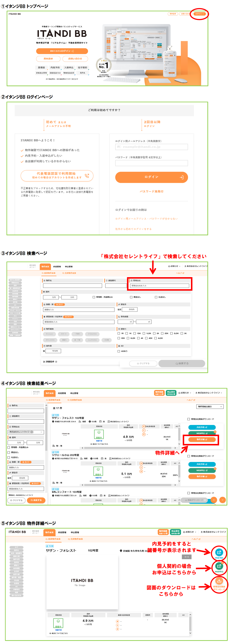The image size is (237, 644).
Task: Click the help icon beside 詳細条件
Action: 56,362
